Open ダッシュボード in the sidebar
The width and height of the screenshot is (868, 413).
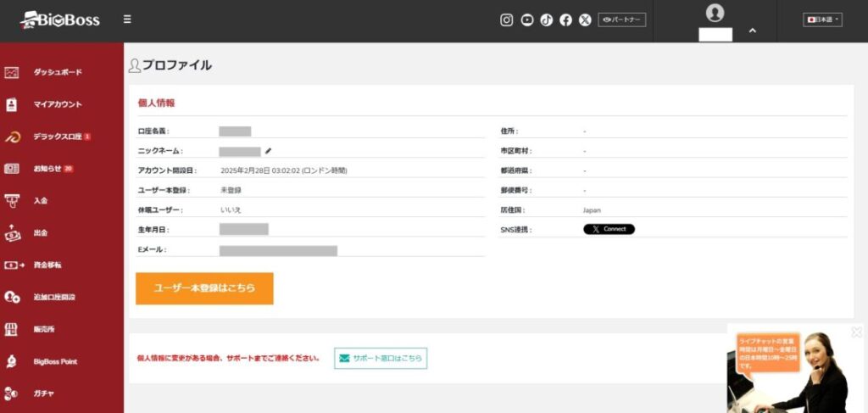(x=58, y=73)
